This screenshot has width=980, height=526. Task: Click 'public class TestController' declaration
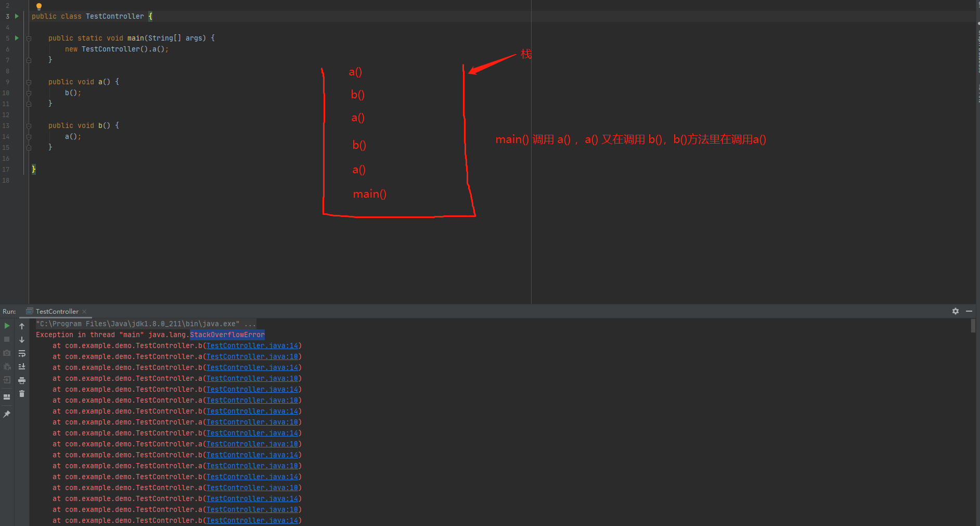(x=88, y=17)
